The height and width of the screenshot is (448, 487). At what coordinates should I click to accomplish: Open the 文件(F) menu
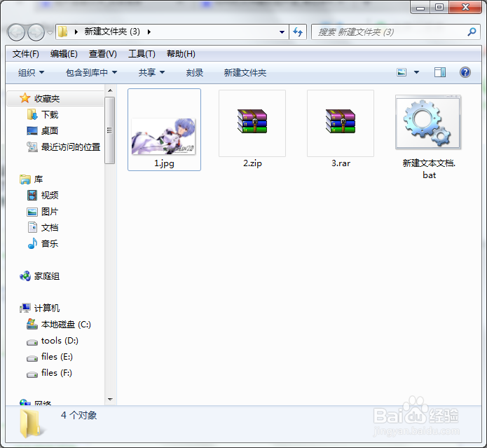(26, 54)
